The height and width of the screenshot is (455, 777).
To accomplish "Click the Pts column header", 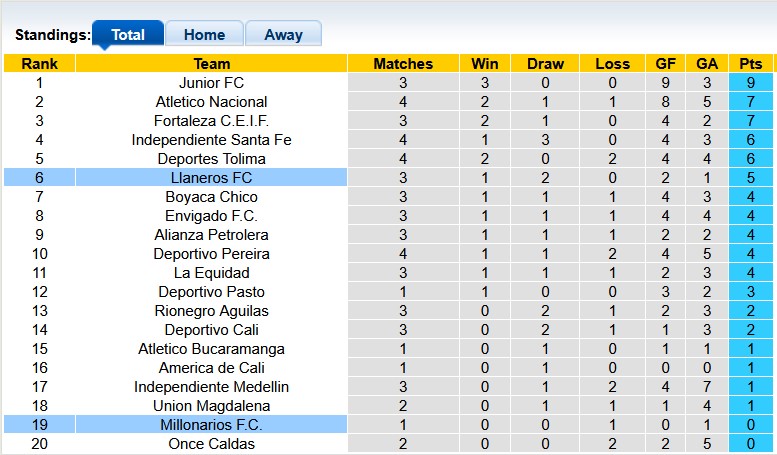I will coord(750,64).
